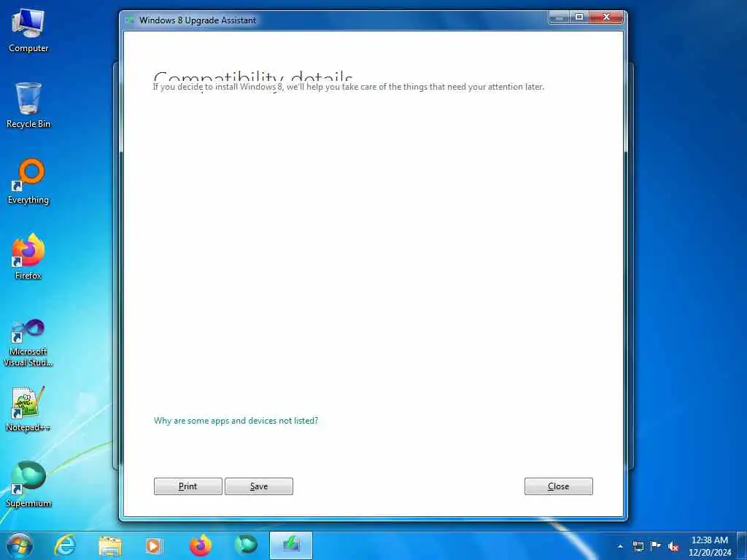The image size is (747, 560).
Task: Click the 'If you decide to install Windows 8' text
Action: [348, 87]
